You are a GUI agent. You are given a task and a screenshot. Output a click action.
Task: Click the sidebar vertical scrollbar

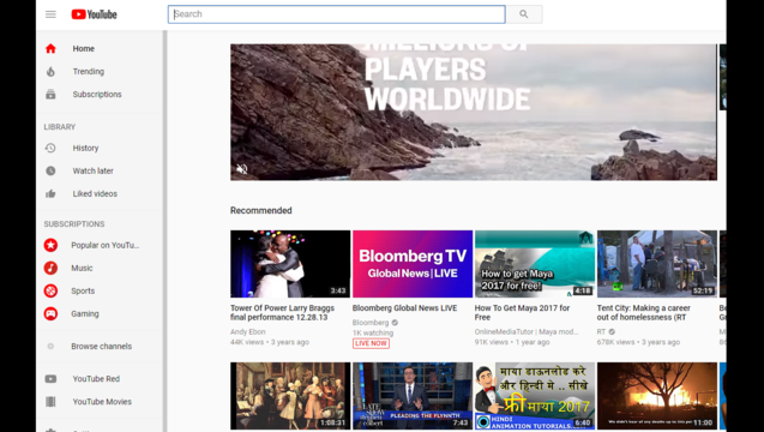click(165, 231)
